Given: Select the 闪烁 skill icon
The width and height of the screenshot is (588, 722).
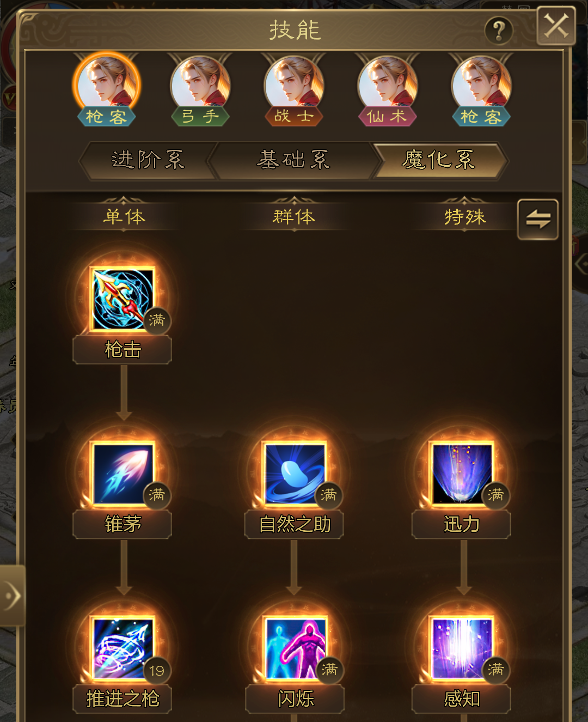Looking at the screenshot, I should point(295,648).
